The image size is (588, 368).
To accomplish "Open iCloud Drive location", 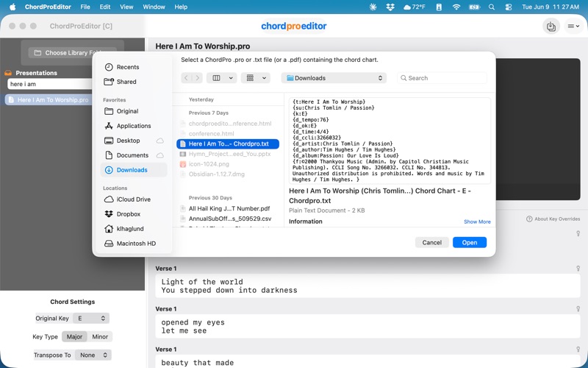I will 133,199.
